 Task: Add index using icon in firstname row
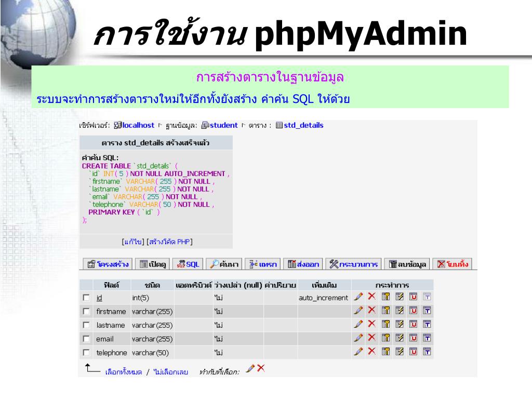point(400,310)
